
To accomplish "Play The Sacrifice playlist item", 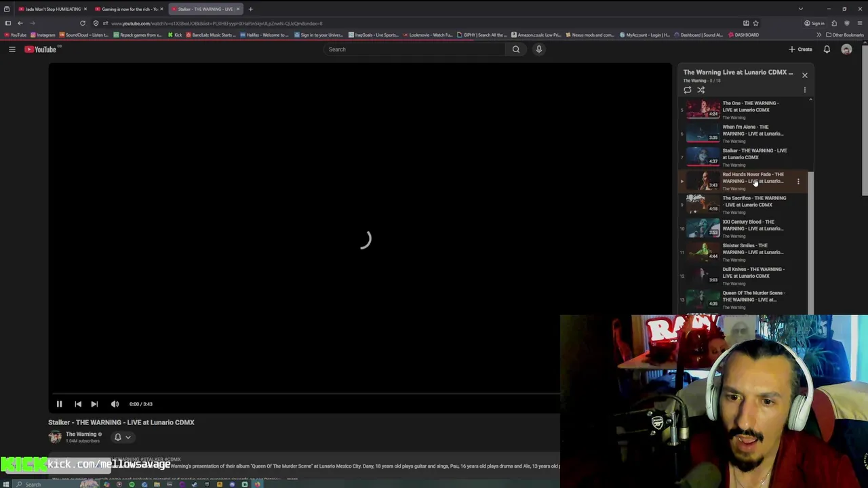I will tap(743, 205).
